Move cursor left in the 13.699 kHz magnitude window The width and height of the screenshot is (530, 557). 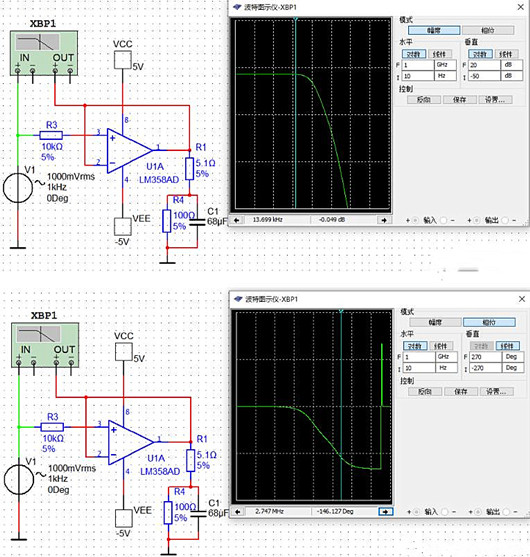click(x=237, y=220)
